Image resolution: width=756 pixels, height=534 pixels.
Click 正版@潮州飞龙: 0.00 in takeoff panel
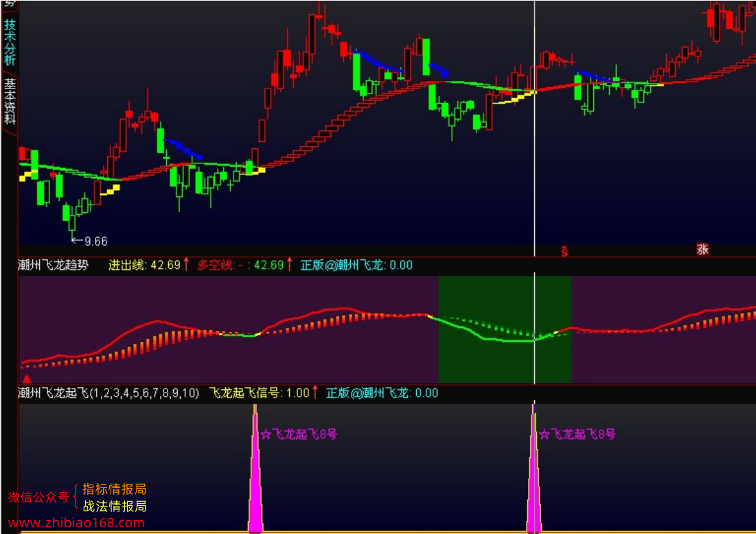pyautogui.click(x=382, y=393)
